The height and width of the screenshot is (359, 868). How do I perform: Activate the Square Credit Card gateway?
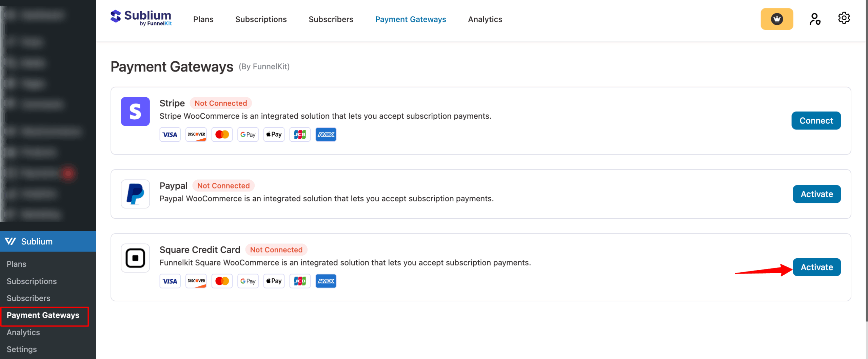coord(816,267)
